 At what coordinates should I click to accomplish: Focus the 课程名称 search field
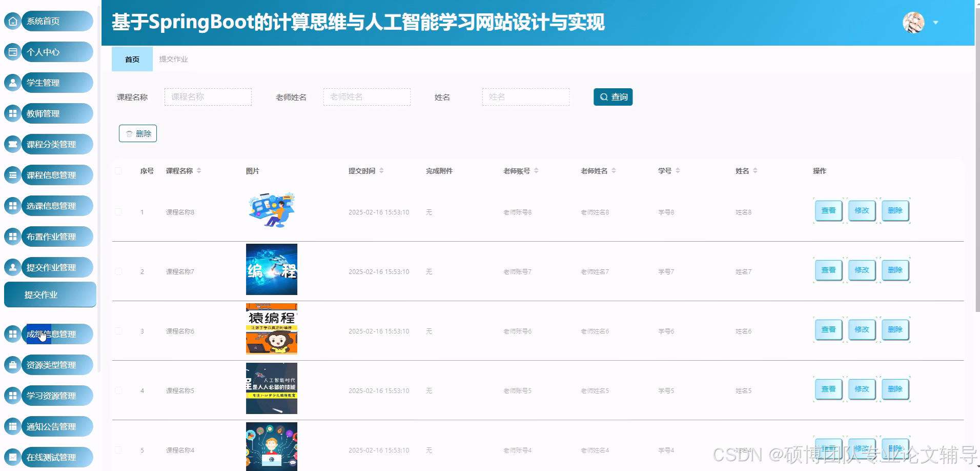click(208, 97)
